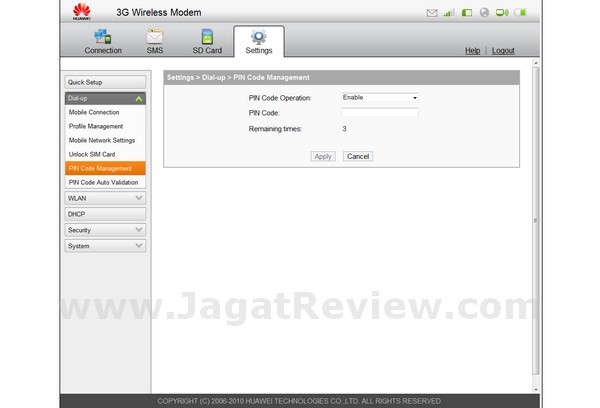Select Unlock SIM Card in sidebar

coord(92,154)
